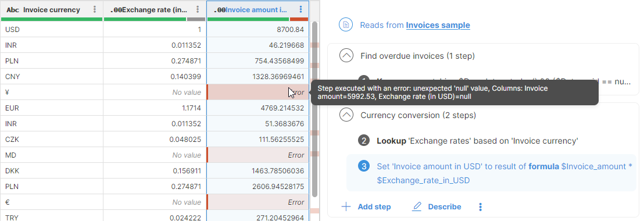Click the EUR currency cell
This screenshot has height=221, width=644.
tap(52, 108)
